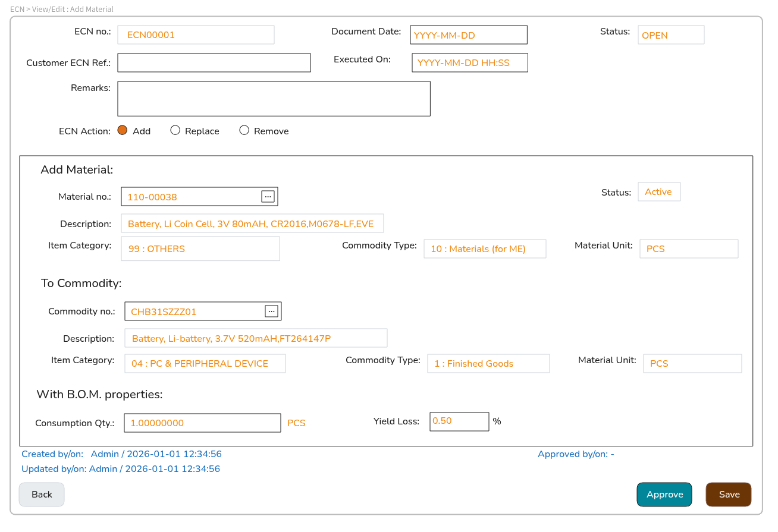Click into the Remarks text area
Viewport: 778px width, 532px height.
274,99
